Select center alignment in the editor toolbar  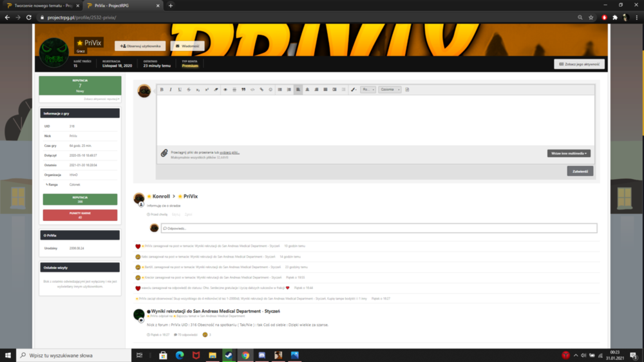(307, 90)
